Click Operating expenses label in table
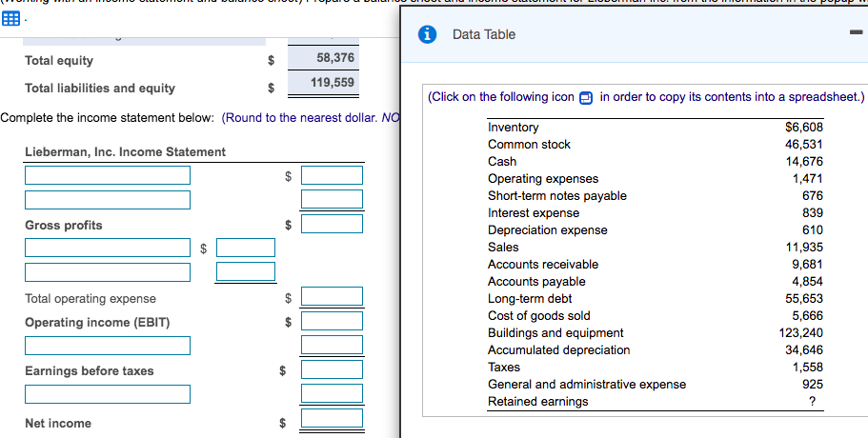Image resolution: width=868 pixels, height=438 pixels. click(x=543, y=179)
